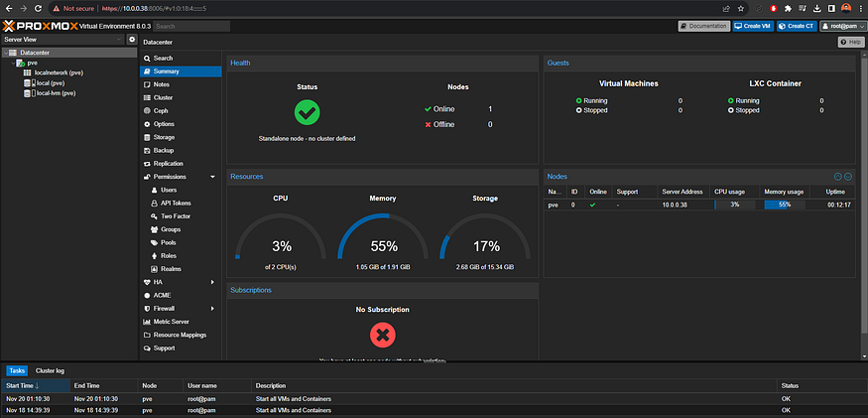Click the Support chat icon

coord(147,348)
